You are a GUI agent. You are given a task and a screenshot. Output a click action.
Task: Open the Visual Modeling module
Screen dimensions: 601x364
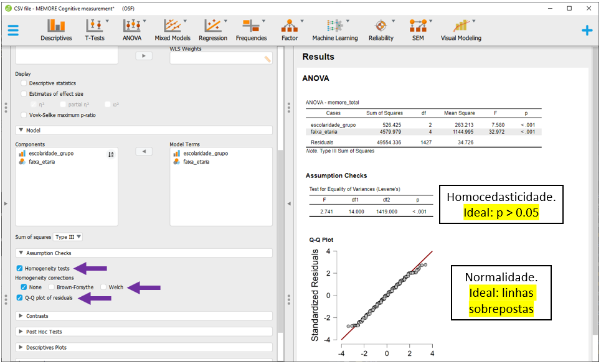click(x=461, y=30)
